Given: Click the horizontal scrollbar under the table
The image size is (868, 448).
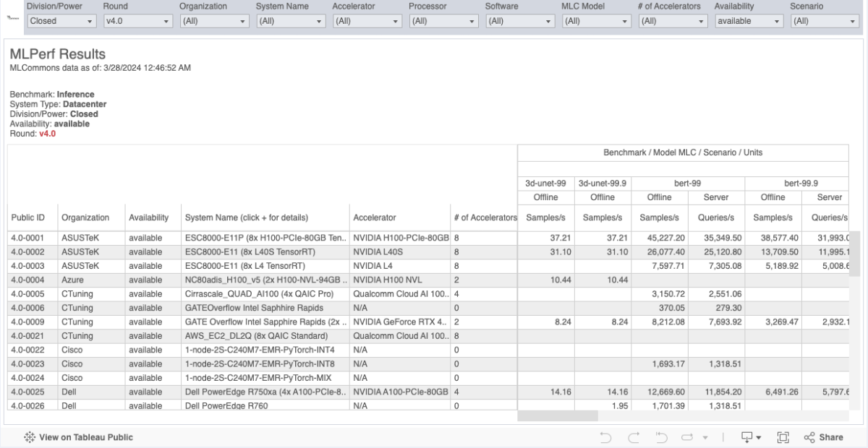Looking at the screenshot, I should [x=558, y=416].
